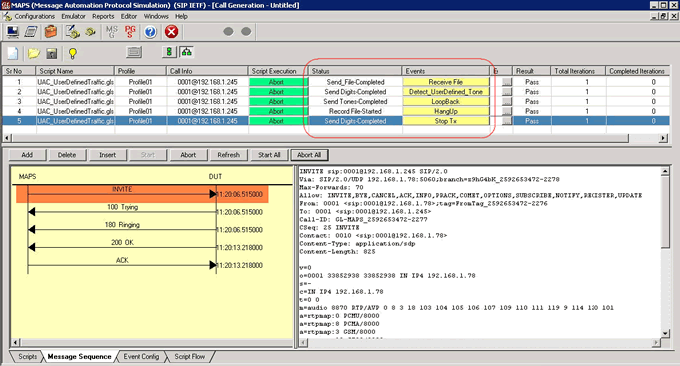
Task: Create new call generation document icon
Action: click(x=13, y=53)
